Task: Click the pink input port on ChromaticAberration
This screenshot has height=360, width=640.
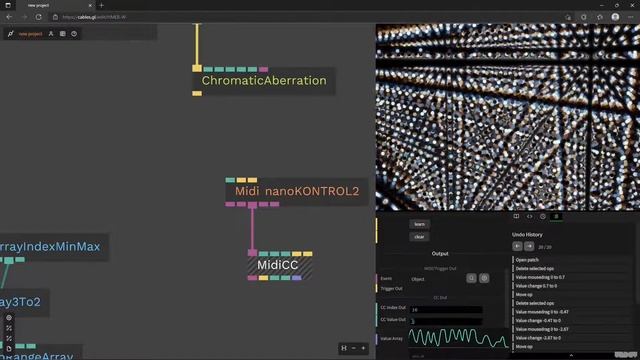Action: 263,69
